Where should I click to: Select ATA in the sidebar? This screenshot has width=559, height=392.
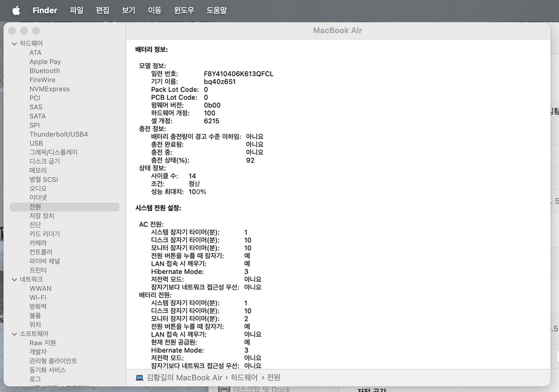tap(36, 53)
